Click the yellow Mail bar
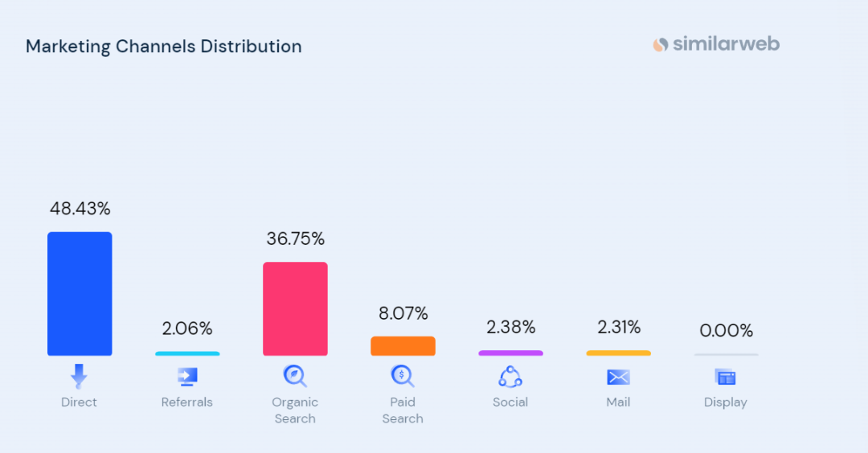Viewport: 868px width, 453px height. 618,353
